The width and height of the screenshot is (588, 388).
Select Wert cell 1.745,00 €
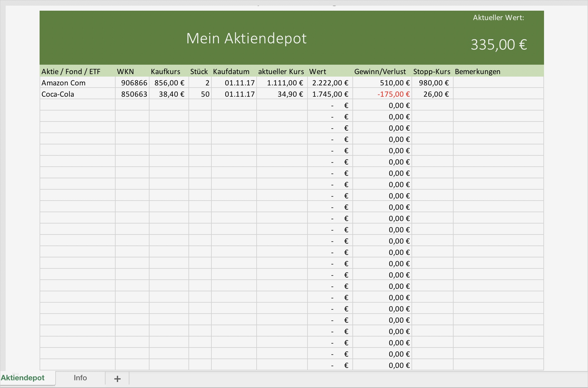(330, 94)
